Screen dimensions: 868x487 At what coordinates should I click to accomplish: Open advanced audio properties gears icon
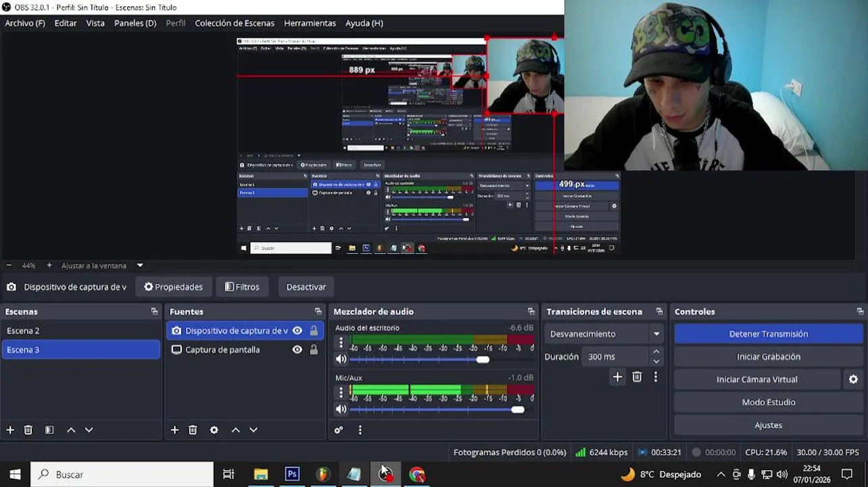(339, 430)
